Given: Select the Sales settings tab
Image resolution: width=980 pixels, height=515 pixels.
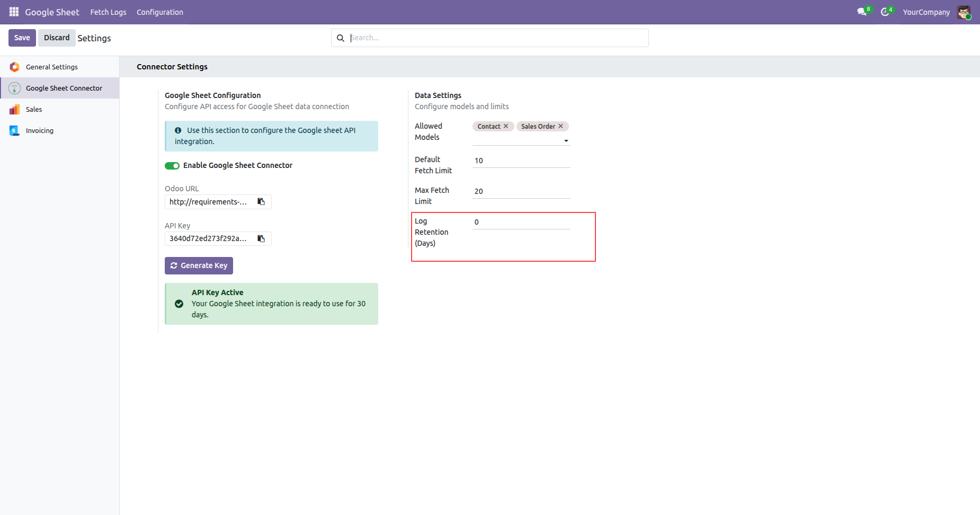Looking at the screenshot, I should (59, 109).
